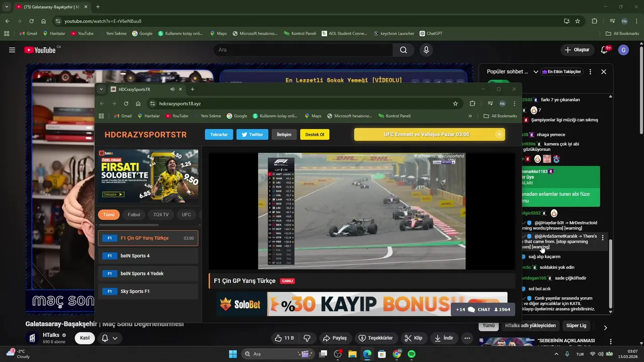
Task: Bookmark hdcrazysports18.xyz with the star
Action: [x=455, y=104]
